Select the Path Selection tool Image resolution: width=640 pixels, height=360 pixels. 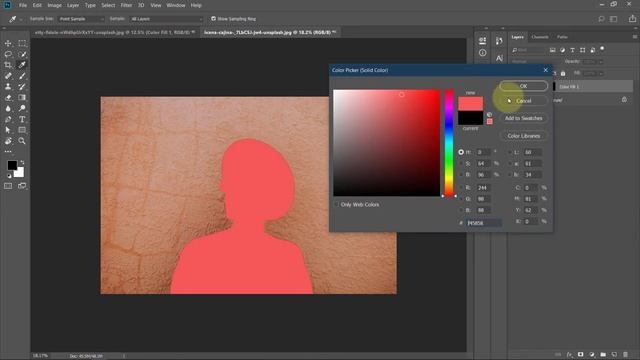pos(8,130)
